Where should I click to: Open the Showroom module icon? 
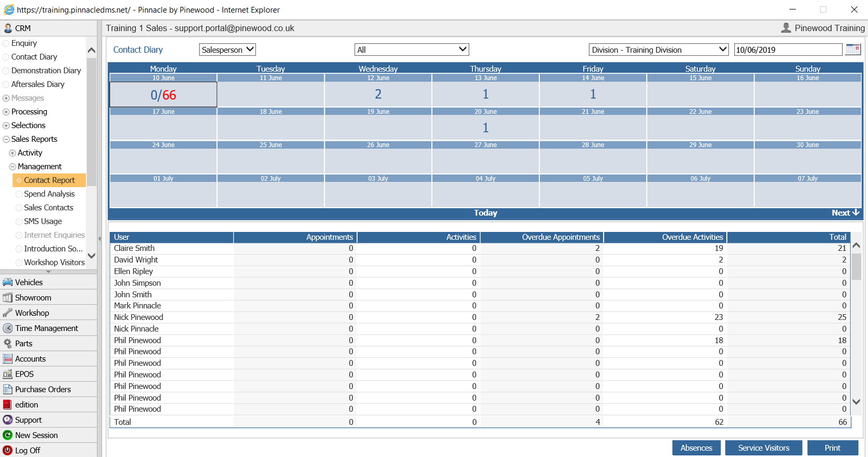[x=8, y=297]
